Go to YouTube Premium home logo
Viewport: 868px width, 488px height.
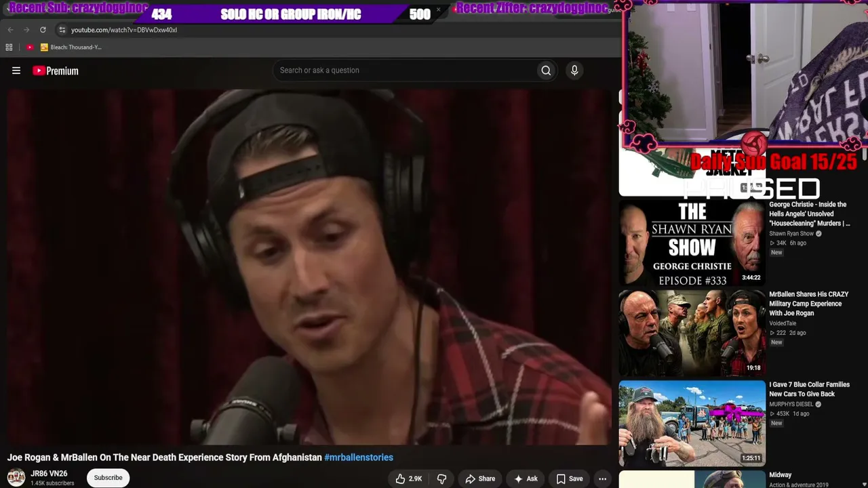click(56, 70)
